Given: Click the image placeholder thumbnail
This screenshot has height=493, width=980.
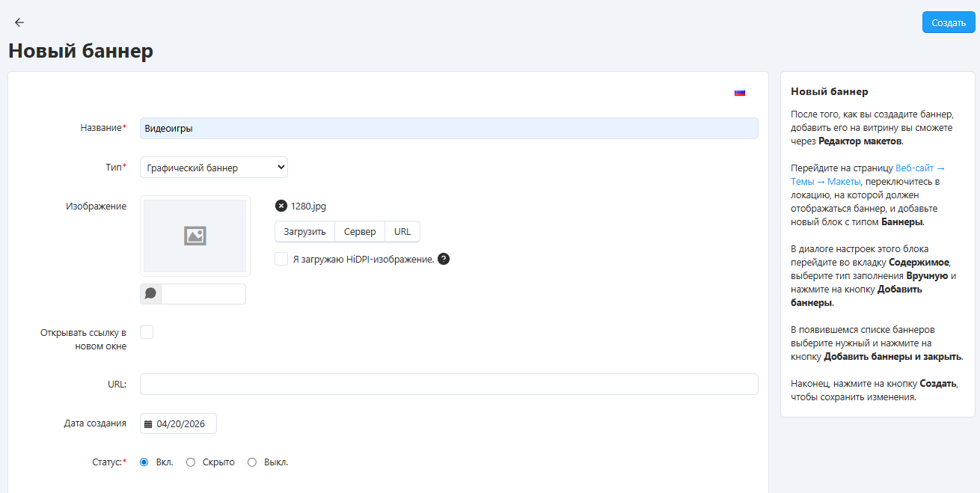Looking at the screenshot, I should pyautogui.click(x=195, y=236).
